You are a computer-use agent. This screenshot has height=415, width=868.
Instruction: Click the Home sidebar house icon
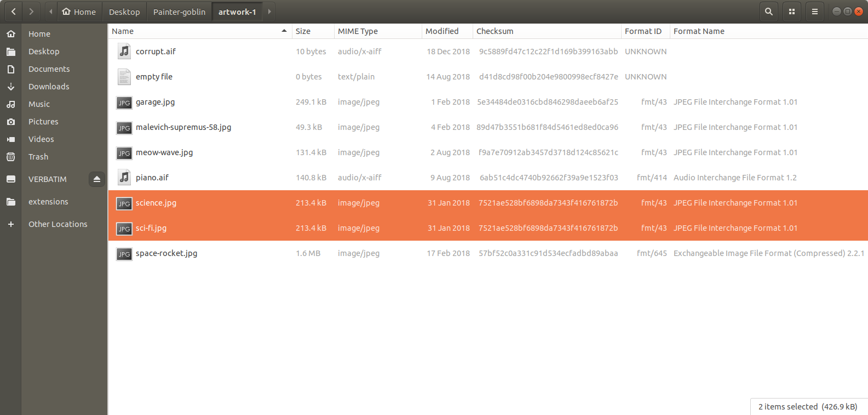point(11,34)
